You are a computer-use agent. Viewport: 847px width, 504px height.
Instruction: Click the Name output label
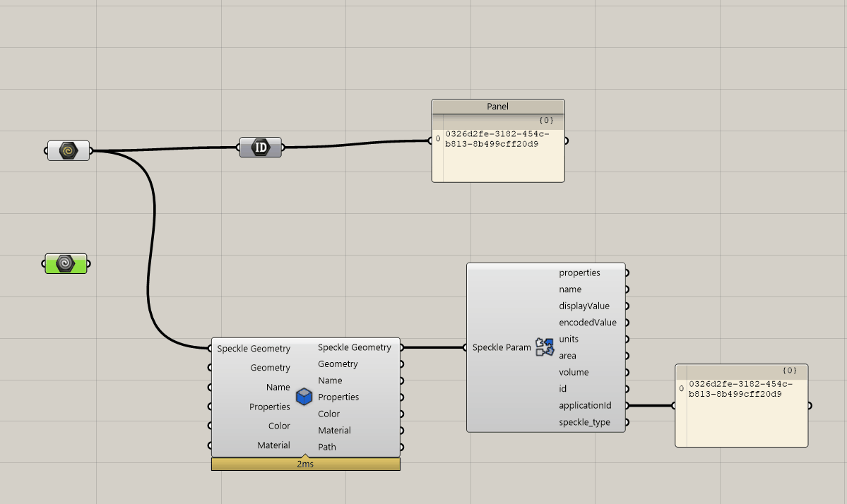(x=330, y=380)
